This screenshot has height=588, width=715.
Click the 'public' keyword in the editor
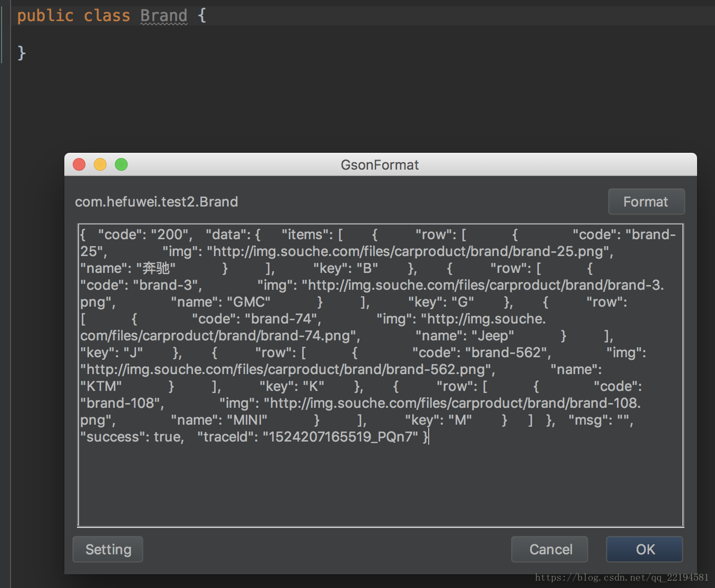pyautogui.click(x=45, y=16)
